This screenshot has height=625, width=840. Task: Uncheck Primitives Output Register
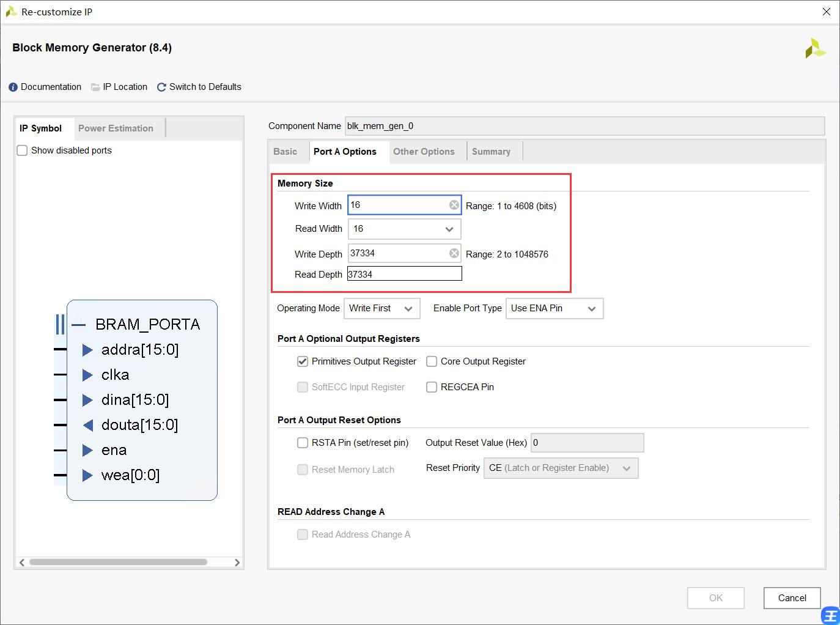303,361
